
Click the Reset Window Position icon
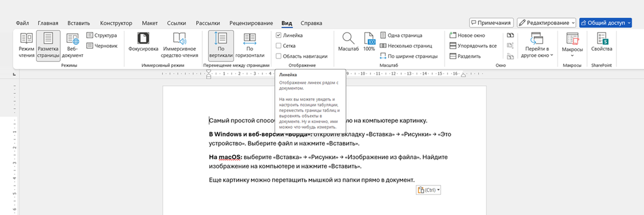pos(511,56)
